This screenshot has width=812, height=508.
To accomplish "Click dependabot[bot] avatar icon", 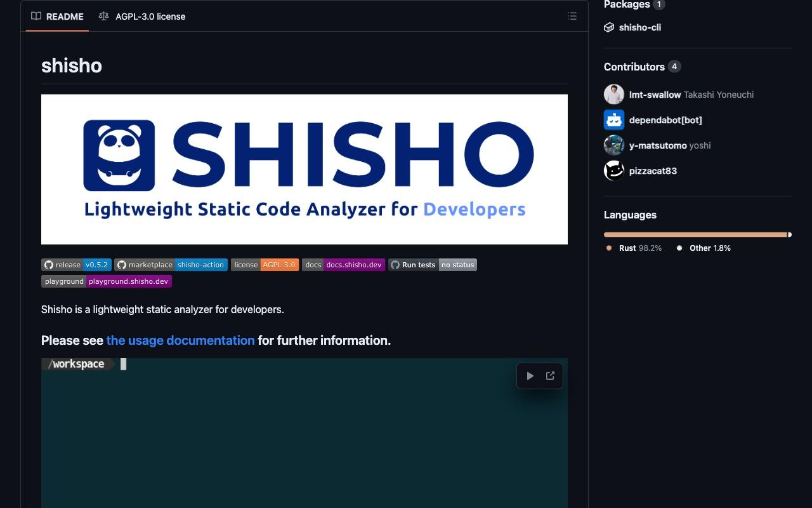I will [x=614, y=120].
